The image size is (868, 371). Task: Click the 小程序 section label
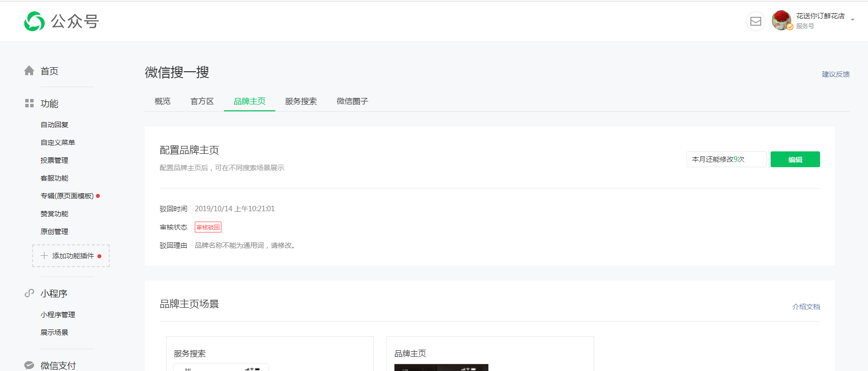click(54, 293)
